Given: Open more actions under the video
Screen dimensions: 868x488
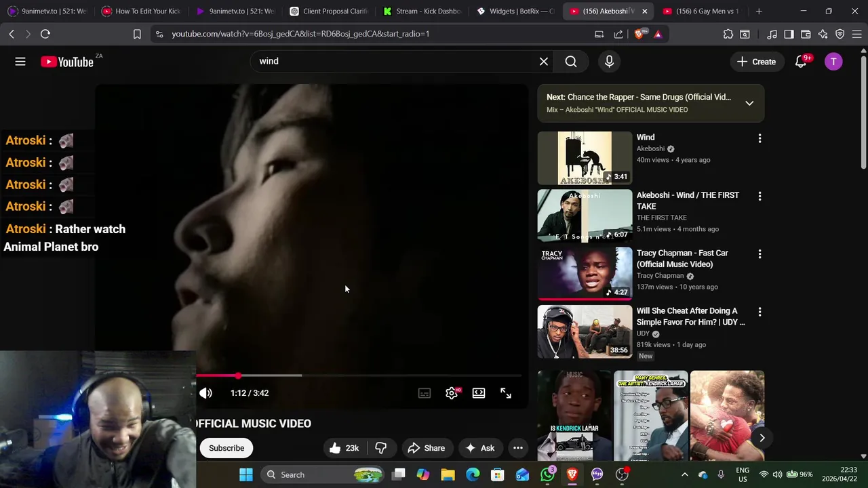Looking at the screenshot, I should coord(518,448).
